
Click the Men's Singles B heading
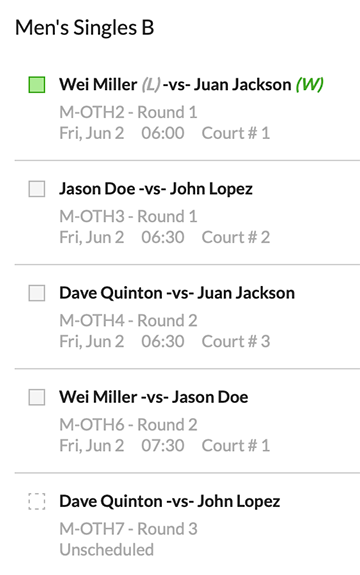point(85,28)
